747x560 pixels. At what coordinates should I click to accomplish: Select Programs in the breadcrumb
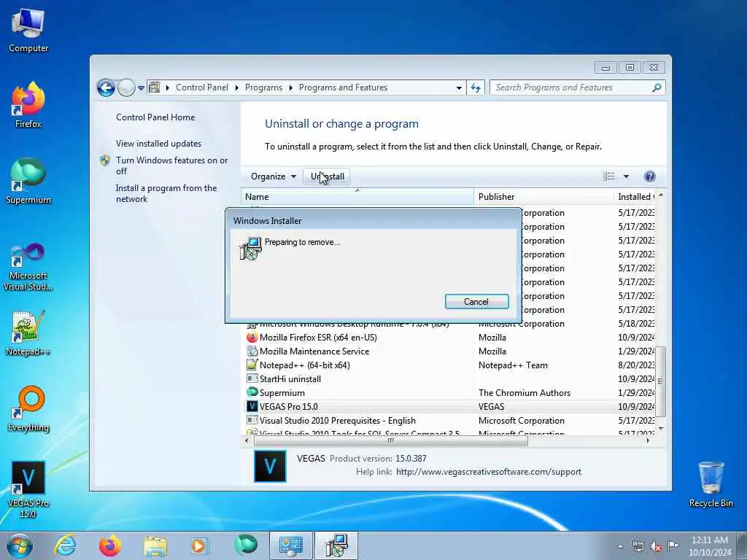pyautogui.click(x=263, y=87)
